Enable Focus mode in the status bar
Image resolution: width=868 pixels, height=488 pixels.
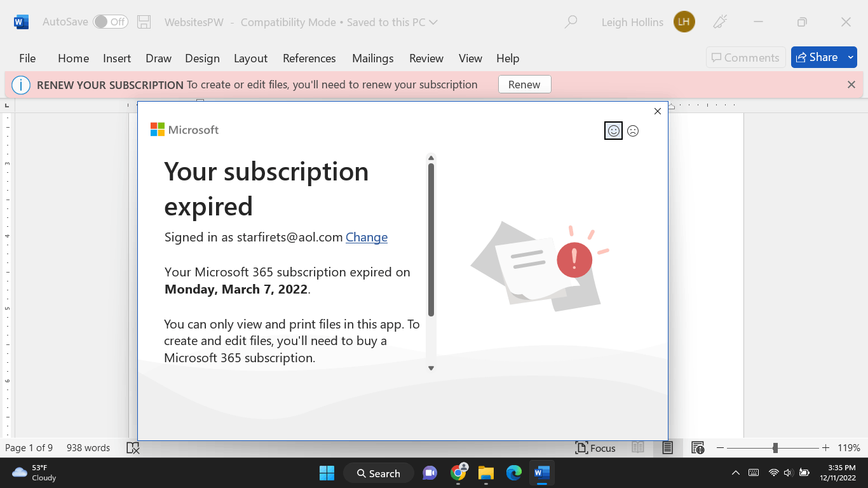coord(595,448)
